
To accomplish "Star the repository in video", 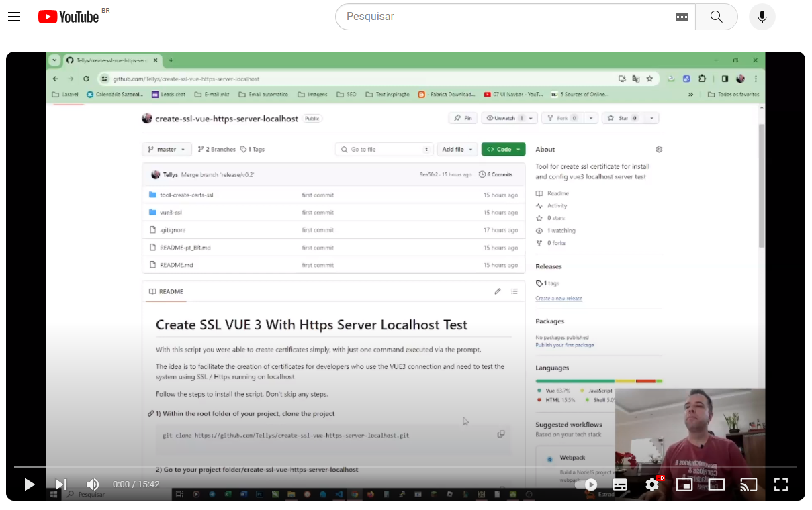I will point(622,118).
